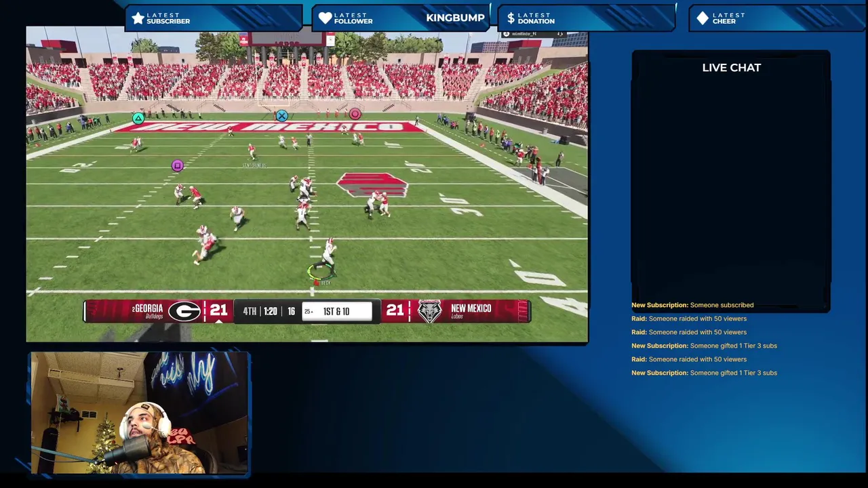Viewport: 868px width, 488px height.
Task: Click the dollar sign icon for Latest Donation
Action: [x=511, y=18]
